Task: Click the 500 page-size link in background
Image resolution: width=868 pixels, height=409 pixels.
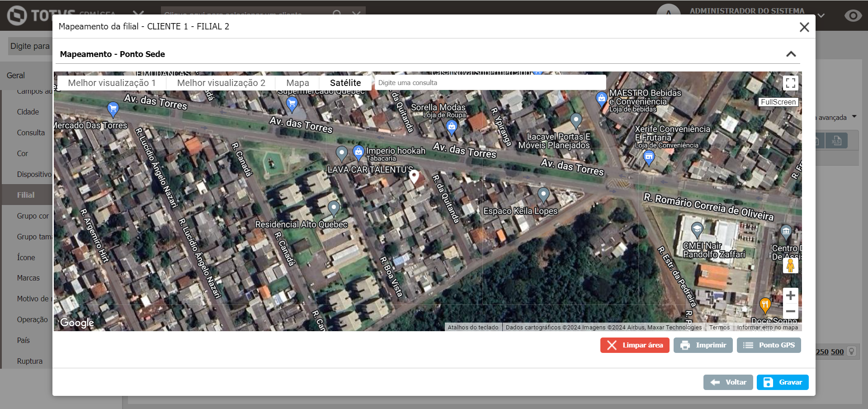Action: click(837, 352)
